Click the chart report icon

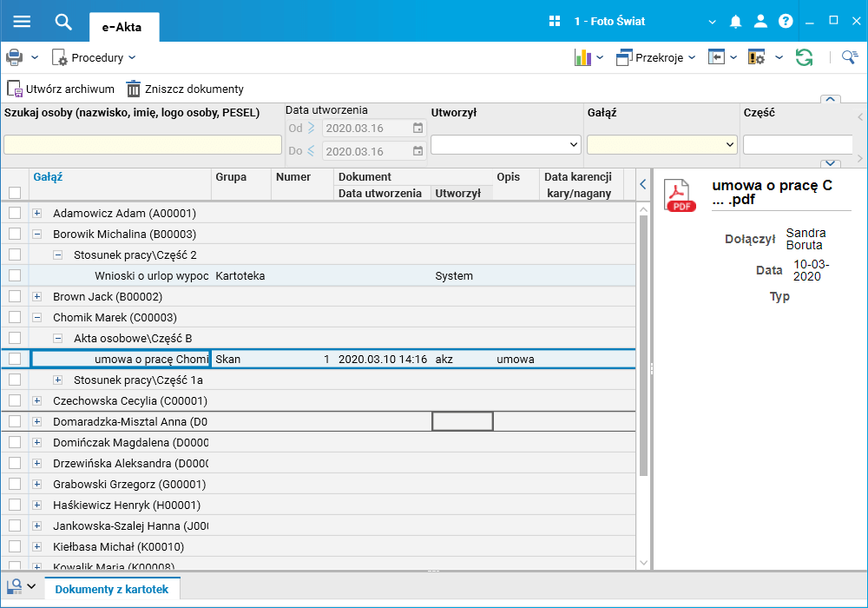click(x=582, y=57)
